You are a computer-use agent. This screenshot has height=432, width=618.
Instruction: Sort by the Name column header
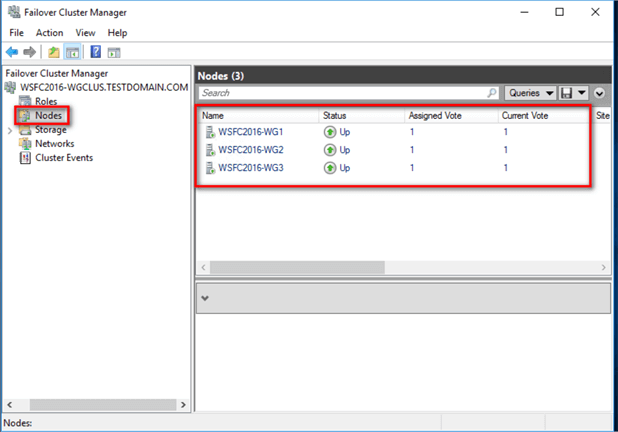point(259,115)
